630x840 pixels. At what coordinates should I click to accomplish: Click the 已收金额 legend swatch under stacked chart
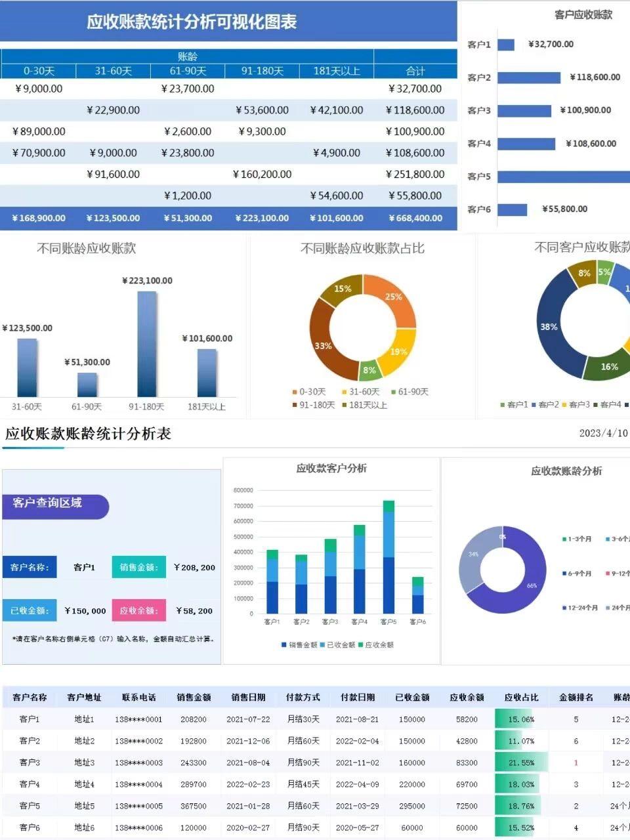tap(323, 645)
